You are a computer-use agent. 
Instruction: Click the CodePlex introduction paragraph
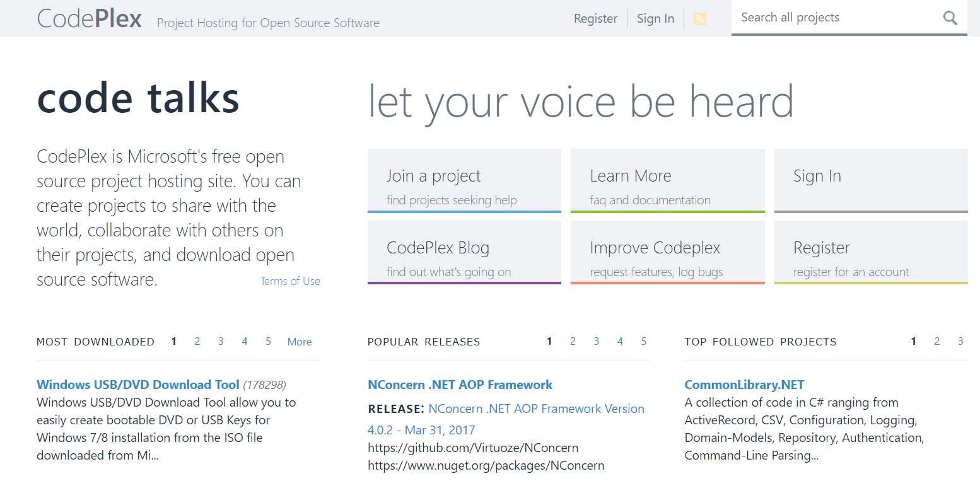pyautogui.click(x=169, y=217)
